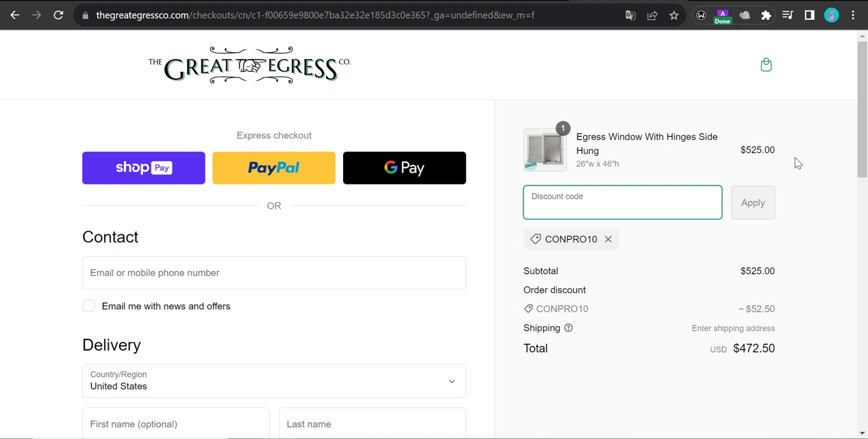
Task: Share this page via address bar icon
Action: tap(652, 16)
